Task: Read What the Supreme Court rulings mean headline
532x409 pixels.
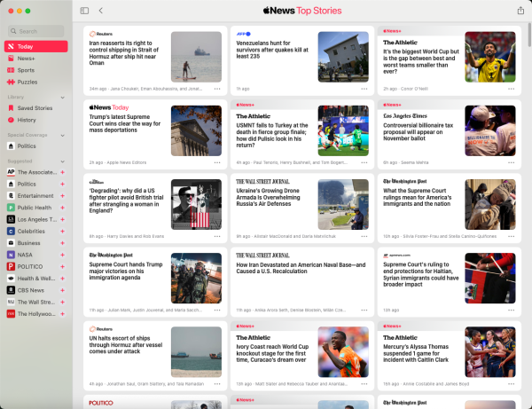Action: pyautogui.click(x=418, y=197)
